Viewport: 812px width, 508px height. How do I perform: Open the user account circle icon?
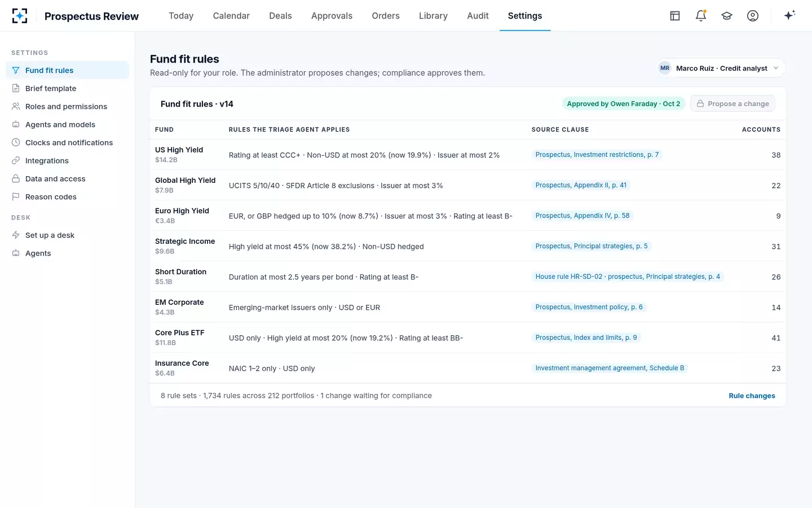[x=753, y=16]
